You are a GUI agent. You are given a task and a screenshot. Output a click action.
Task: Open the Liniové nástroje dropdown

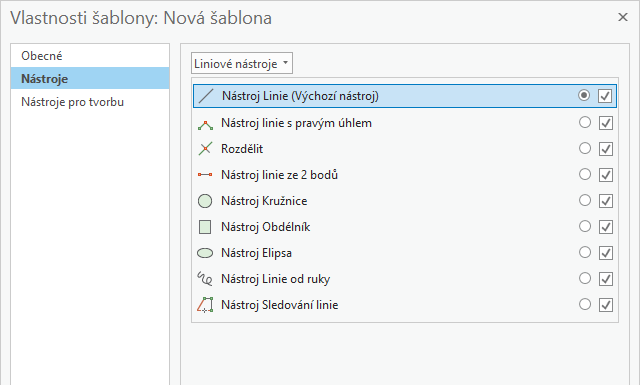[242, 63]
